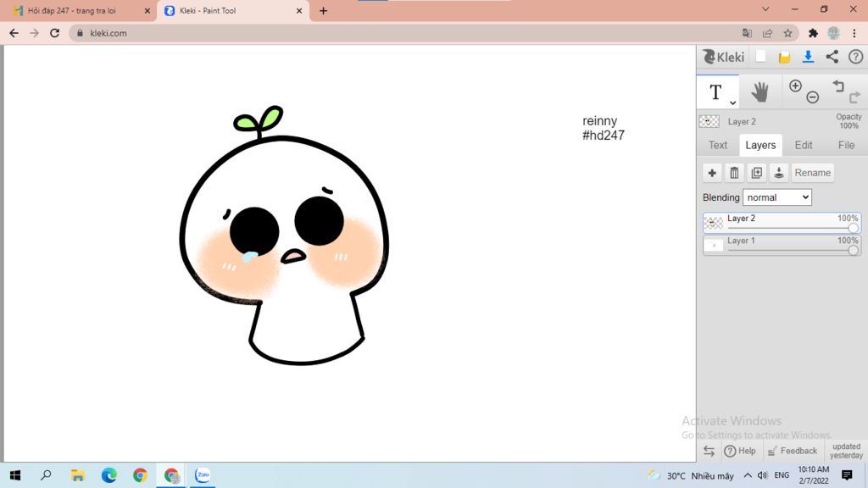Adjust Layer 2 opacity slider handle
868x488 pixels.
coord(853,228)
